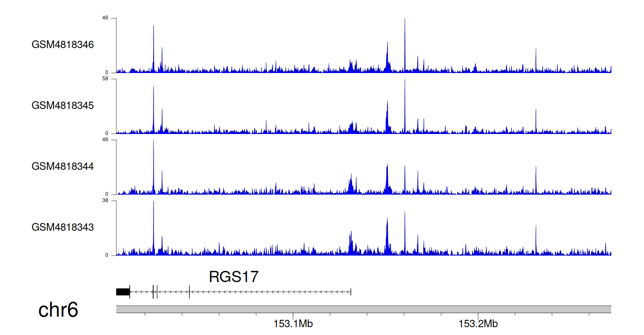The height and width of the screenshot is (335, 644).
Task: Click the right end of RGS17 gene line
Action: [351, 292]
